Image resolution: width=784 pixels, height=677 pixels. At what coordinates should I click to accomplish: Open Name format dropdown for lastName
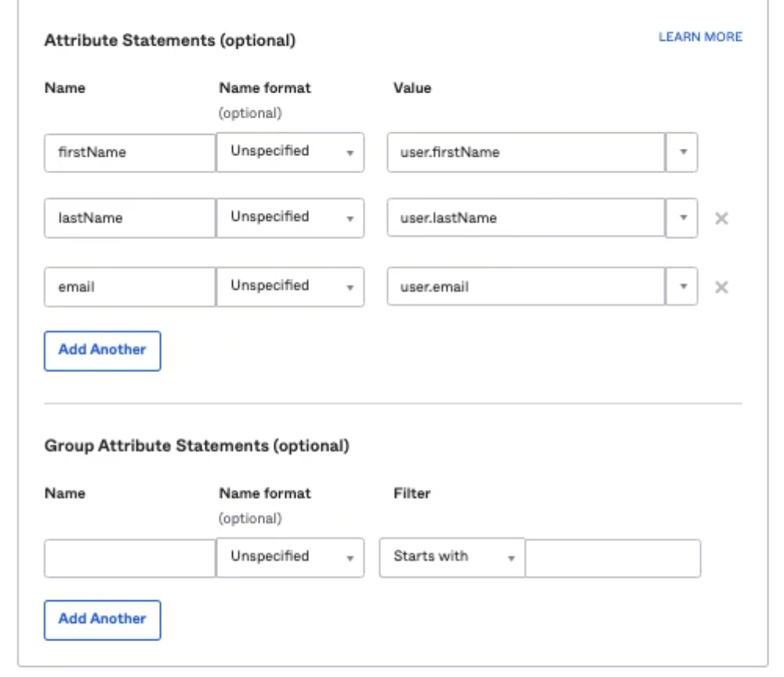(x=290, y=219)
